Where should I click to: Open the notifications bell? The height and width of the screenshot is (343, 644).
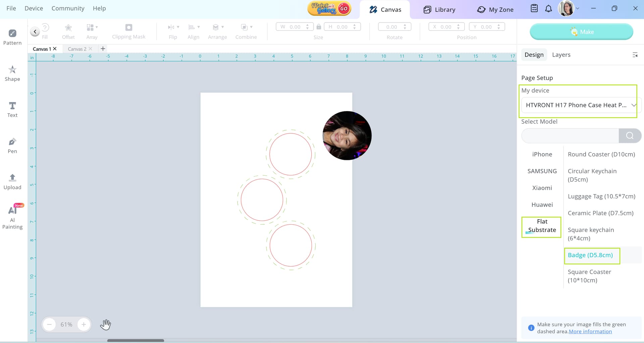pyautogui.click(x=548, y=9)
